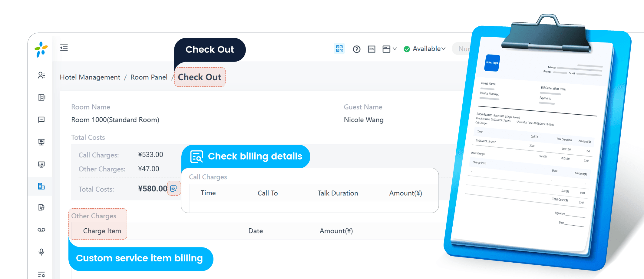
Task: Click the Yeastar flower logo
Action: click(x=41, y=49)
